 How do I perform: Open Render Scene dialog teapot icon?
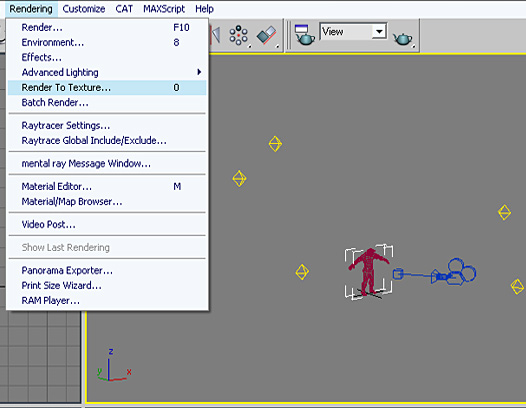tap(305, 35)
